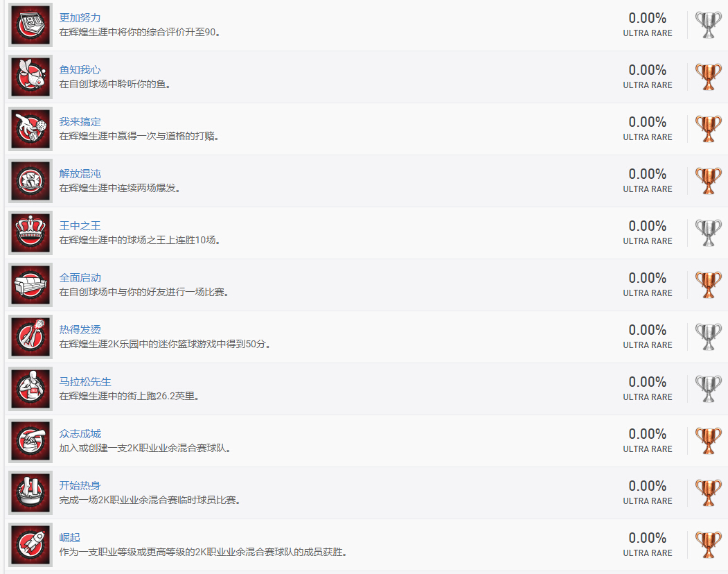Click the 解放混沌 trophy thumbnail

coord(30,181)
